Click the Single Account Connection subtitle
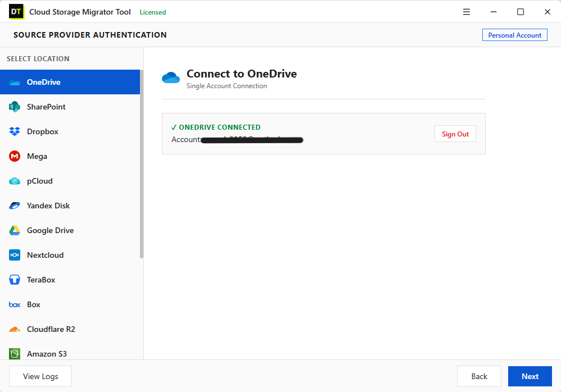The height and width of the screenshot is (392, 561). 227,86
